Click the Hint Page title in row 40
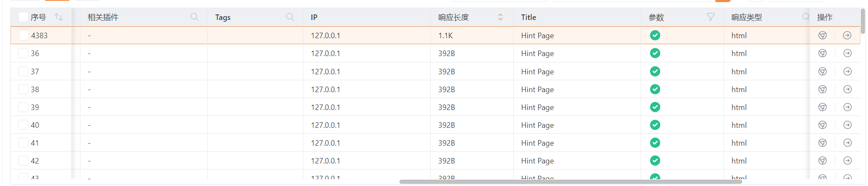 click(537, 125)
